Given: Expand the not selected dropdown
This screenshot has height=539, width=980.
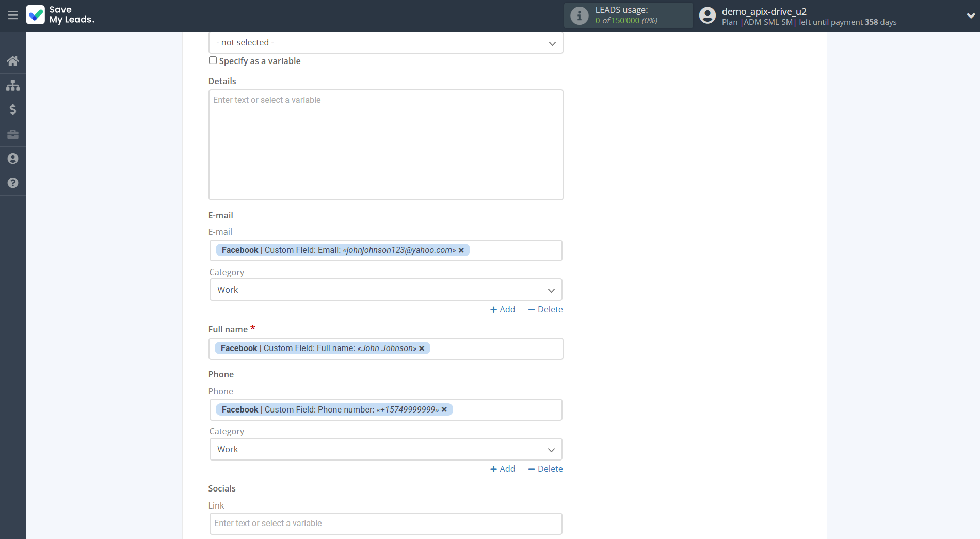Looking at the screenshot, I should coord(385,43).
